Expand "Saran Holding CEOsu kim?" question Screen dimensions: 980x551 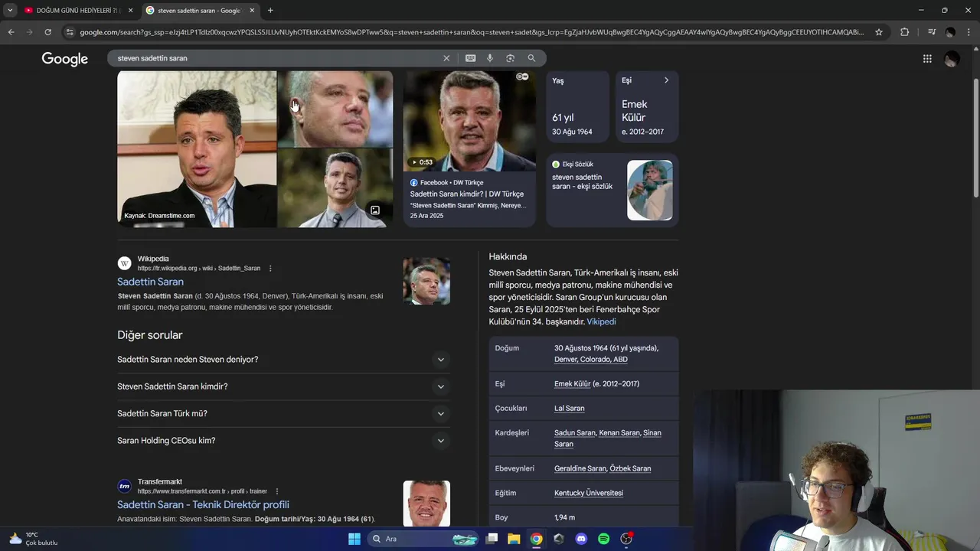pos(283,441)
